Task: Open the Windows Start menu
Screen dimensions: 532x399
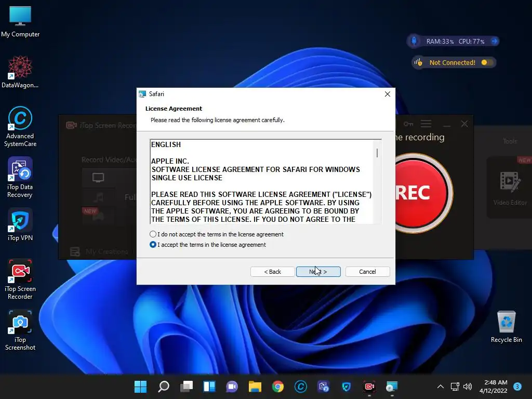Action: 140,387
